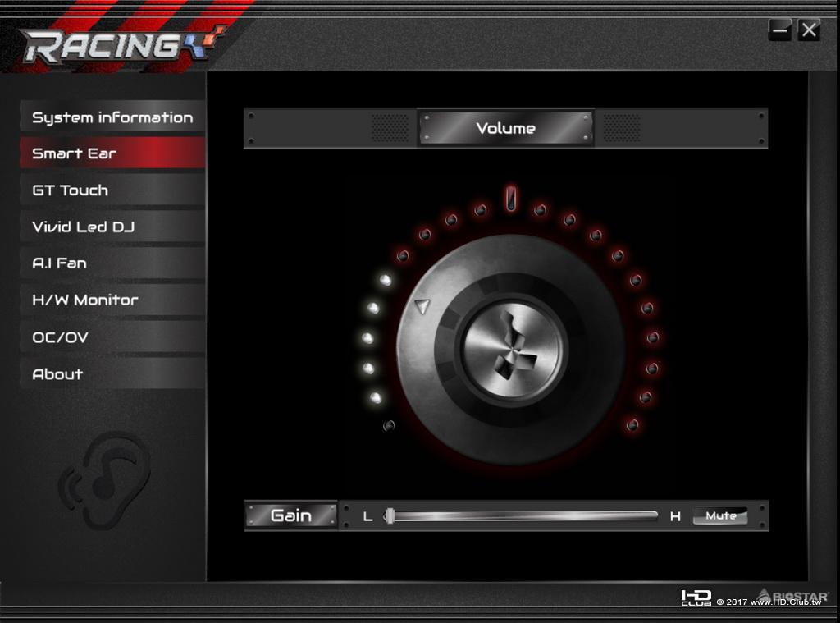Click the unlit volume LED at dial bottom-left
Image resolution: width=840 pixels, height=623 pixels.
coord(389,426)
